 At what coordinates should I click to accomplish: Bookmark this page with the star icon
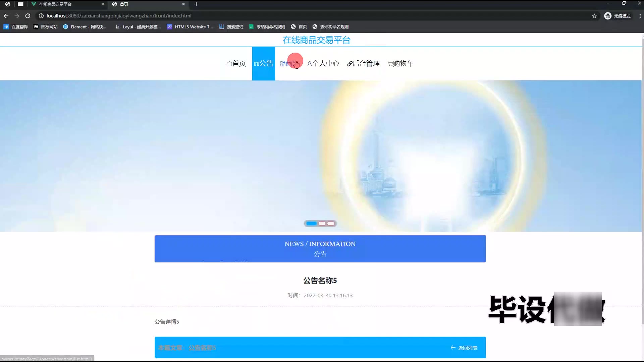(594, 16)
